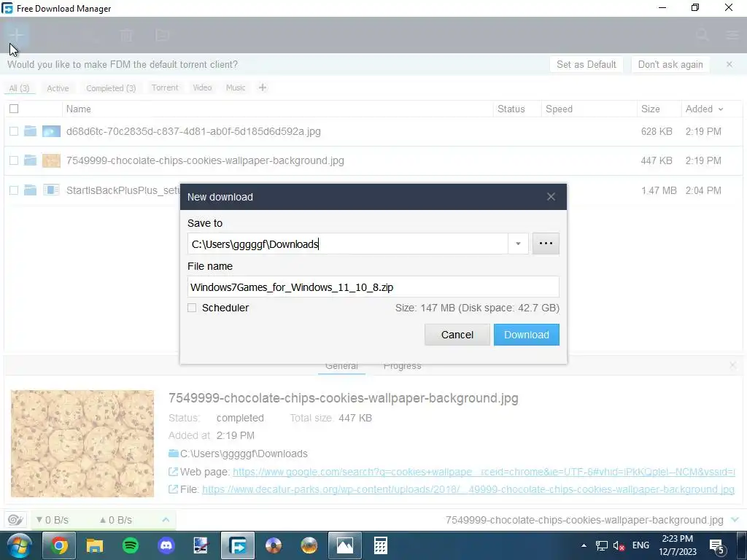Dismiss the default torrent client banner
Image resolution: width=747 pixels, height=560 pixels.
(x=729, y=64)
